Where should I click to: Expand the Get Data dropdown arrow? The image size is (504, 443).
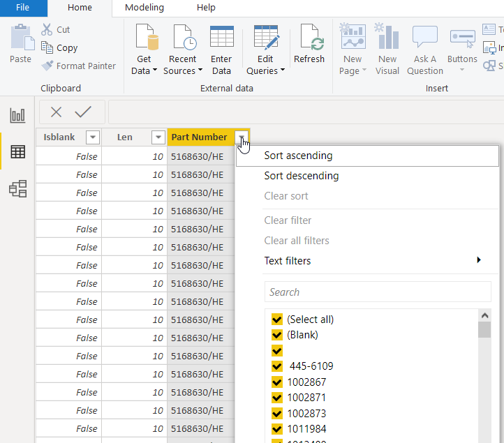pyautogui.click(x=154, y=70)
